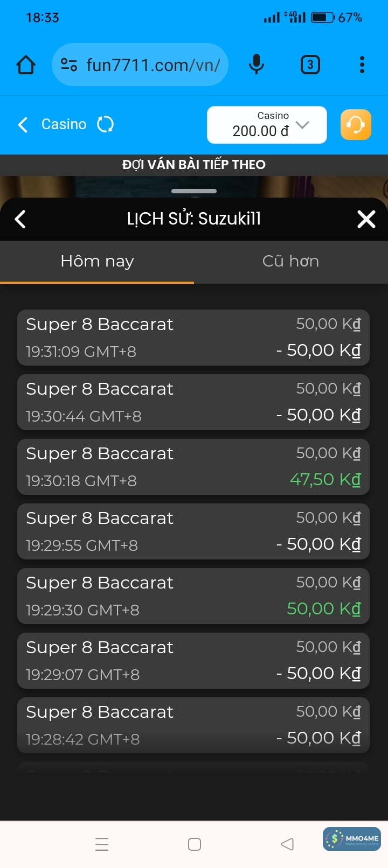Tap the Casino back chevron
The width and height of the screenshot is (388, 868).
pos(23,125)
